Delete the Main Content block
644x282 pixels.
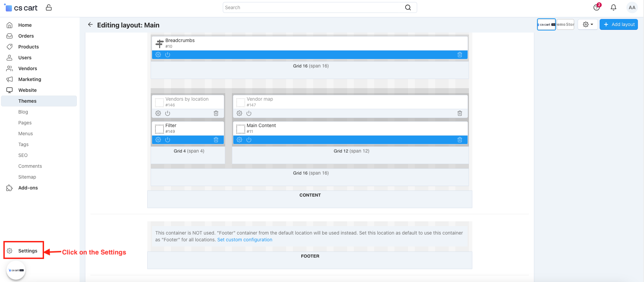click(x=460, y=140)
